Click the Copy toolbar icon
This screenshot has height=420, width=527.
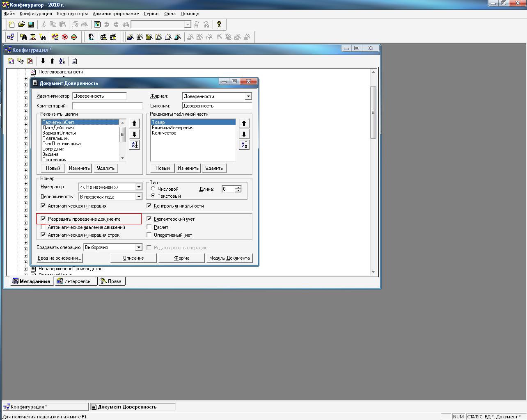pos(53,25)
